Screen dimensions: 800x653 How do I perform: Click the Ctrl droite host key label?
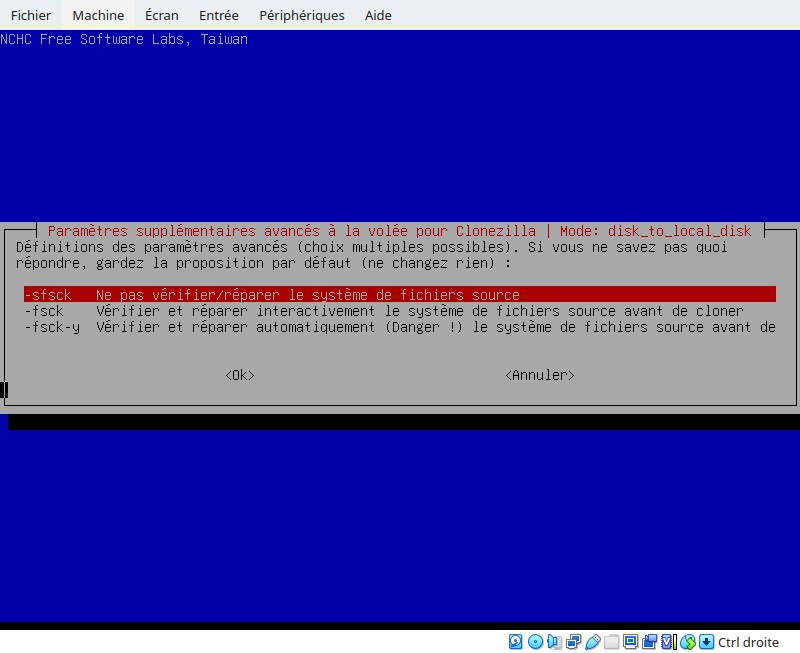(748, 642)
